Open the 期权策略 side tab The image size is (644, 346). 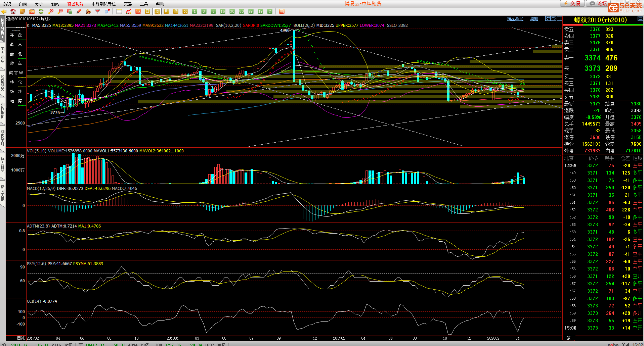click(x=3, y=138)
